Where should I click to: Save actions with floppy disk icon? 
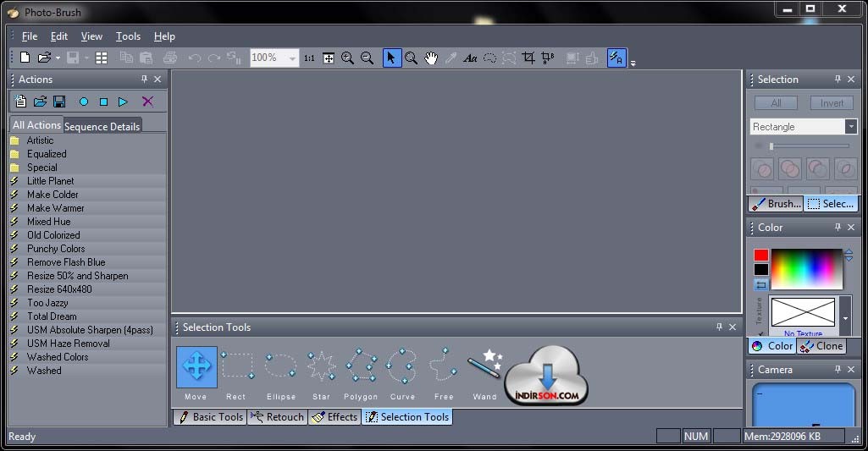click(59, 102)
